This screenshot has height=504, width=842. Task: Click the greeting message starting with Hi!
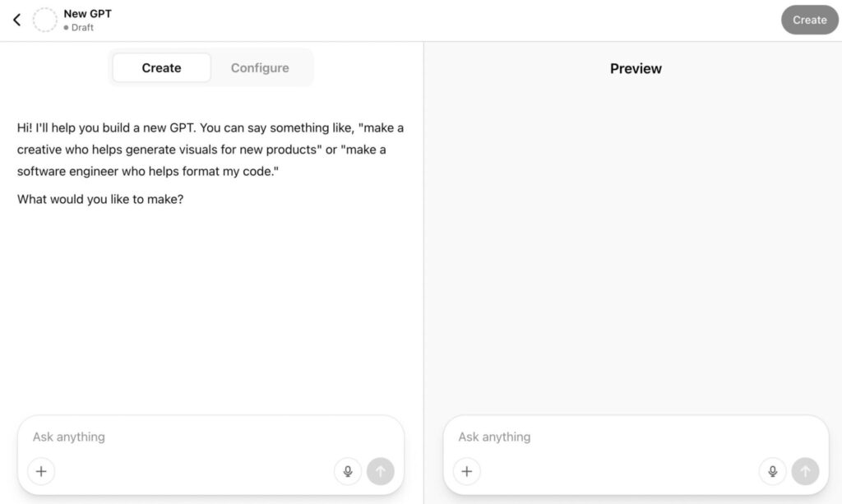[210, 150]
